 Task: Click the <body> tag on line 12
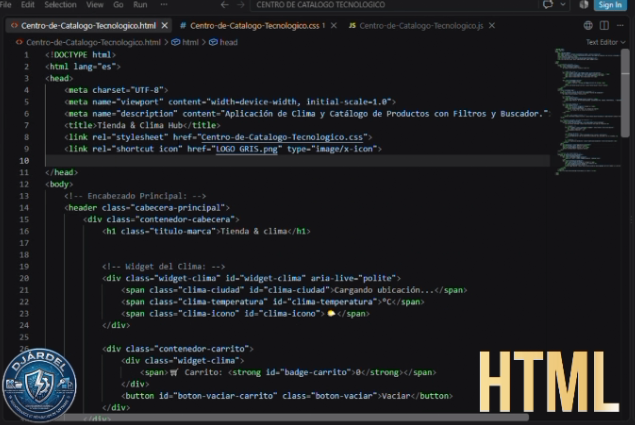click(59, 184)
